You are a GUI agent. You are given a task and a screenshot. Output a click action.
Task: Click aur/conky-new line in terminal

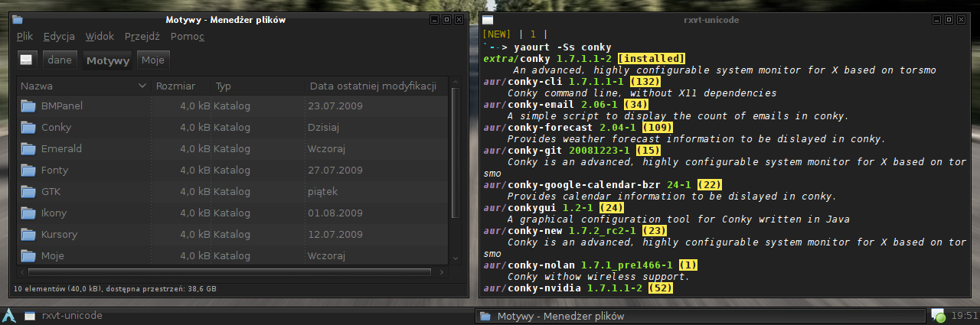click(x=576, y=231)
